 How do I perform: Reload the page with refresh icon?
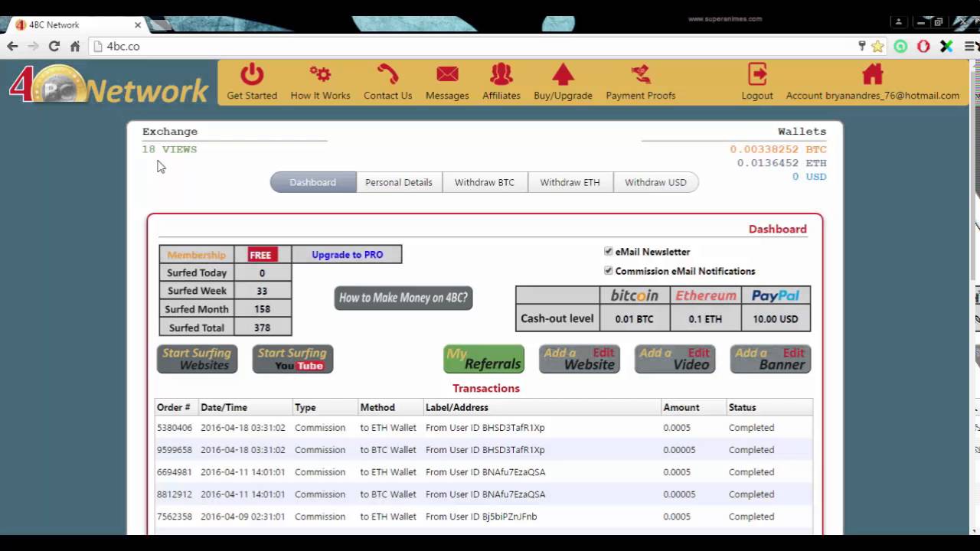click(x=54, y=47)
